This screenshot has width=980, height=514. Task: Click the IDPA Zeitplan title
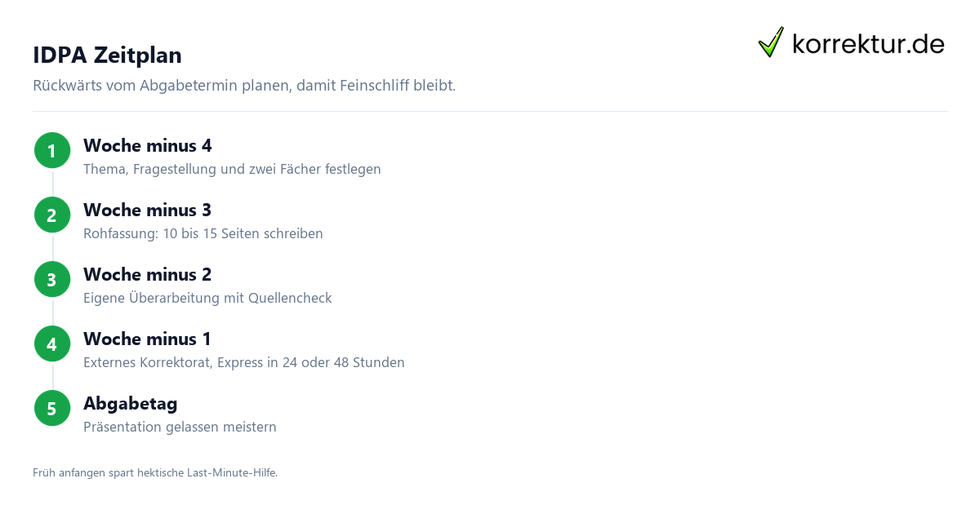107,55
